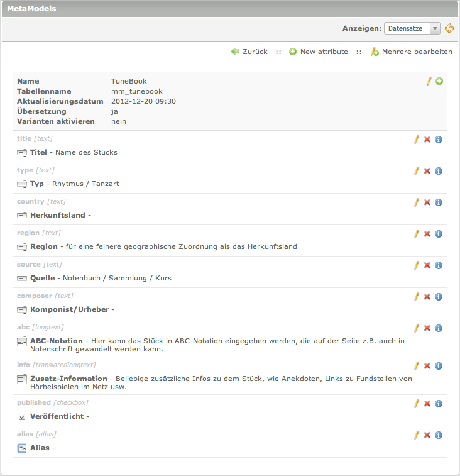Click the alias icon beside Alias

tap(22, 448)
